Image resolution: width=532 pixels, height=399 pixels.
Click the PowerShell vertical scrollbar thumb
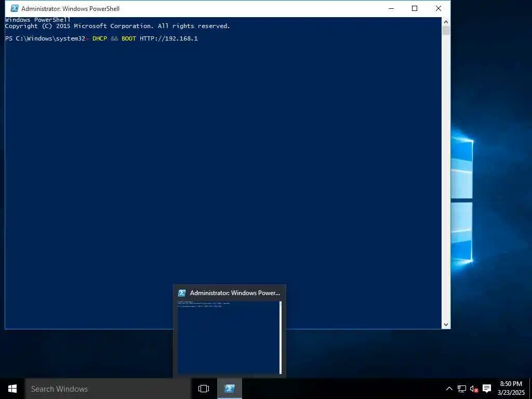(x=446, y=31)
